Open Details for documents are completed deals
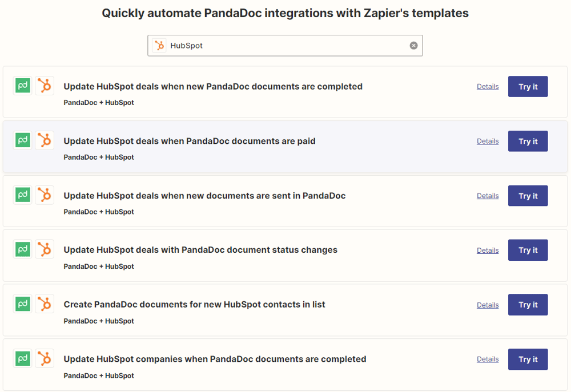 point(488,87)
